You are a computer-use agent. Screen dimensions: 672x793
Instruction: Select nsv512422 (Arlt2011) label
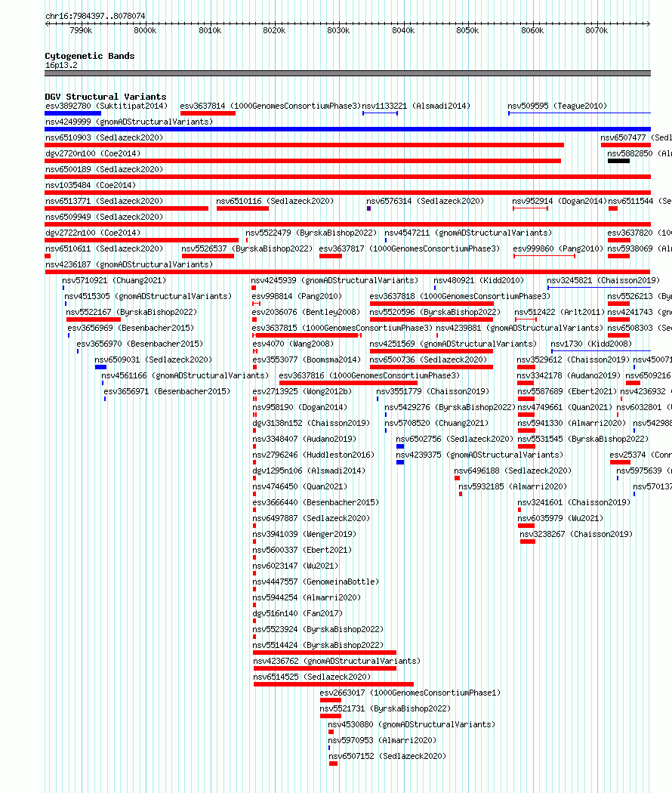coord(559,312)
